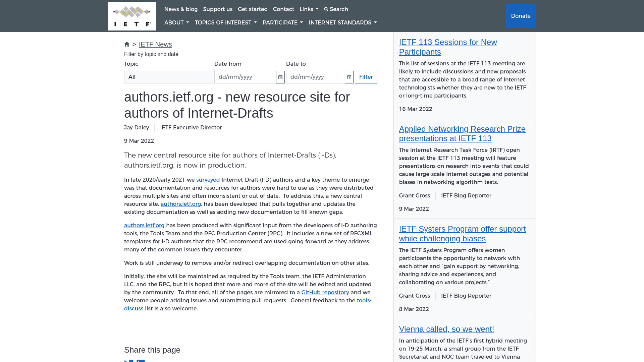Click the 'Date to' label
This screenshot has width=644, height=362.
[296, 64]
